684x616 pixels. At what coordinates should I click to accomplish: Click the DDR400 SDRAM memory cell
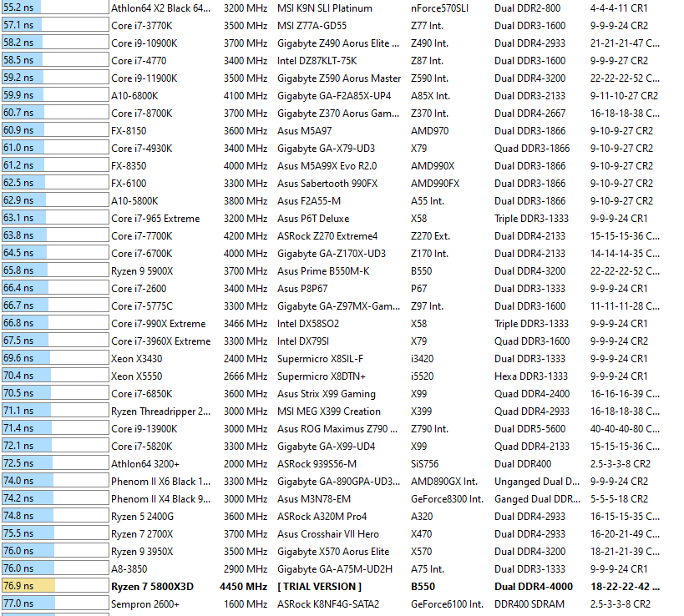(x=529, y=604)
